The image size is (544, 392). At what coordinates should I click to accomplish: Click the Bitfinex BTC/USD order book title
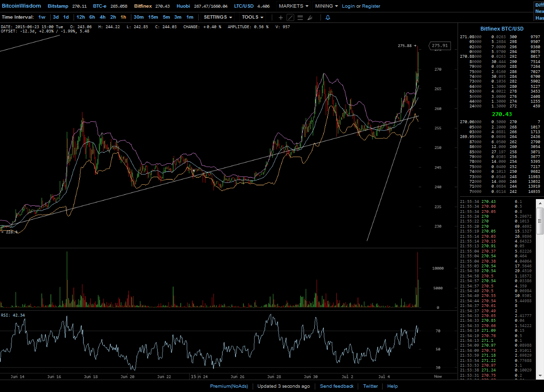coord(501,29)
